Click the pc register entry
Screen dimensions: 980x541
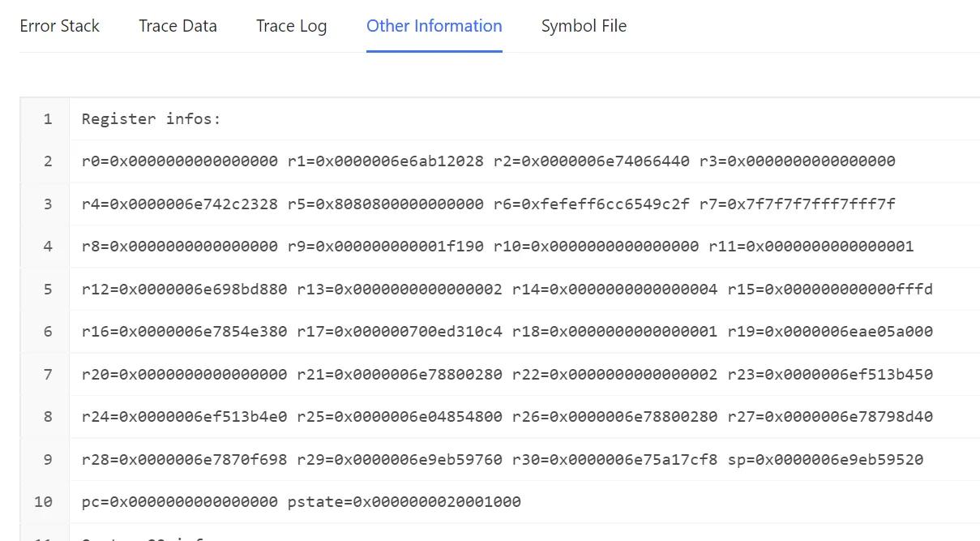(x=179, y=502)
